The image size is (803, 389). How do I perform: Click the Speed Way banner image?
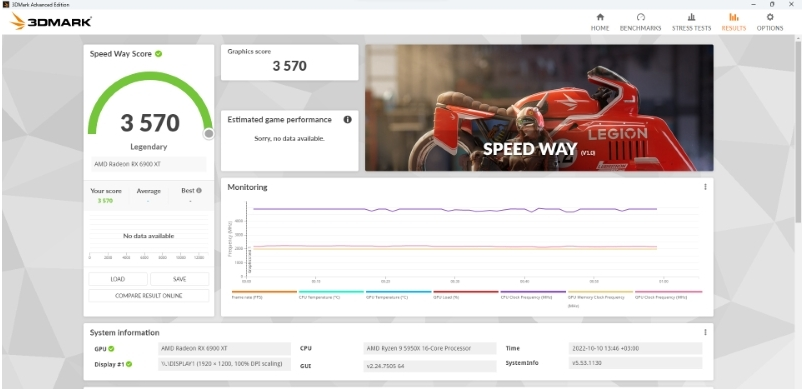pos(539,107)
